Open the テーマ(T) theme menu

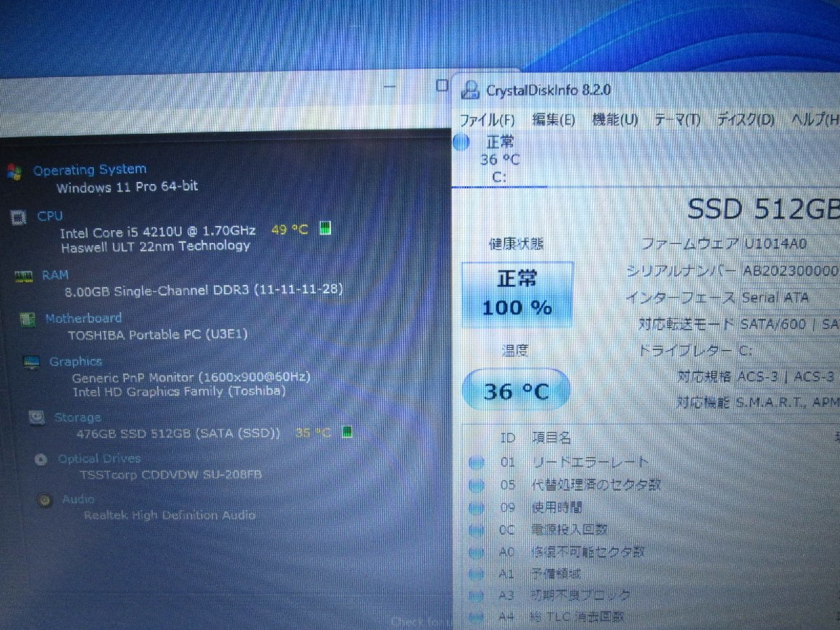click(x=680, y=120)
